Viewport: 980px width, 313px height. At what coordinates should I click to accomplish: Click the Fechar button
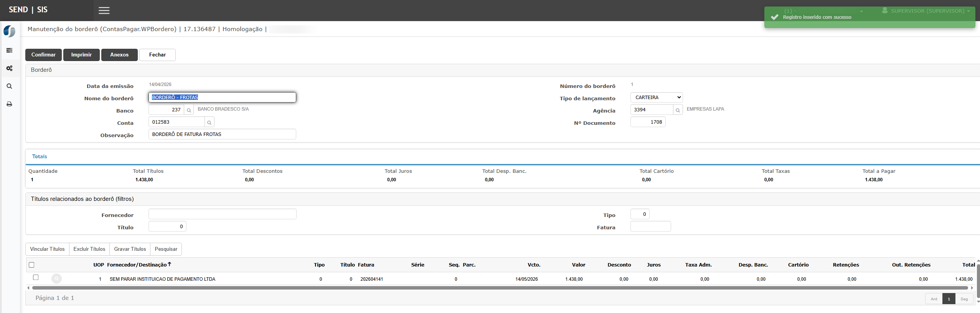click(157, 55)
